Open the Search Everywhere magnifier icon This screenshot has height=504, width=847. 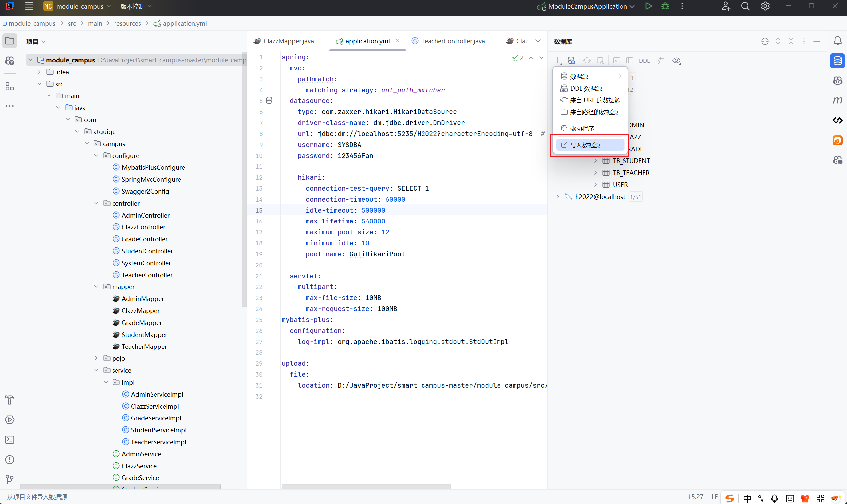(x=745, y=6)
